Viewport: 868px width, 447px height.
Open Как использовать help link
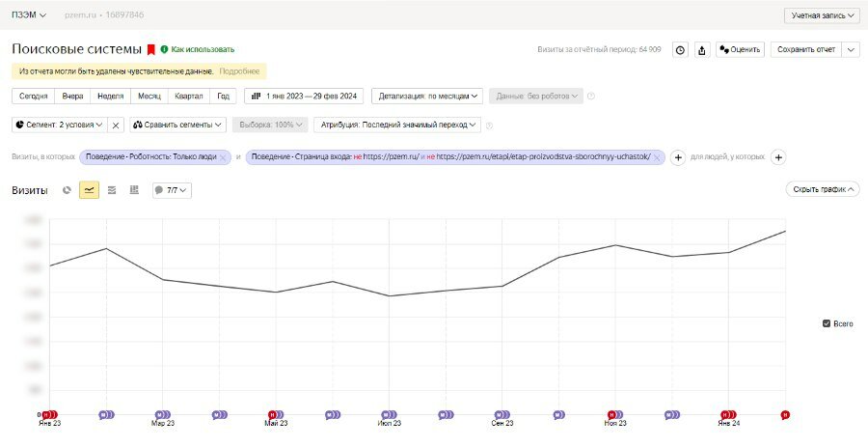pos(198,49)
